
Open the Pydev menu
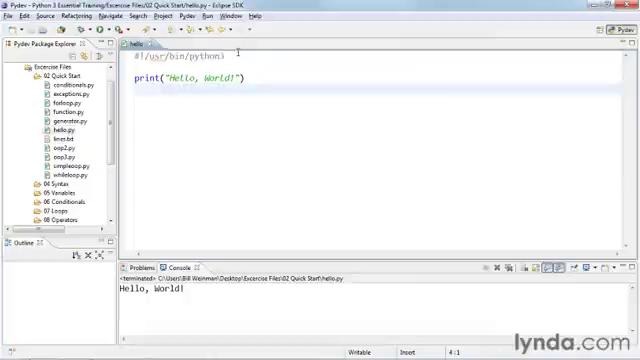[x=187, y=16]
